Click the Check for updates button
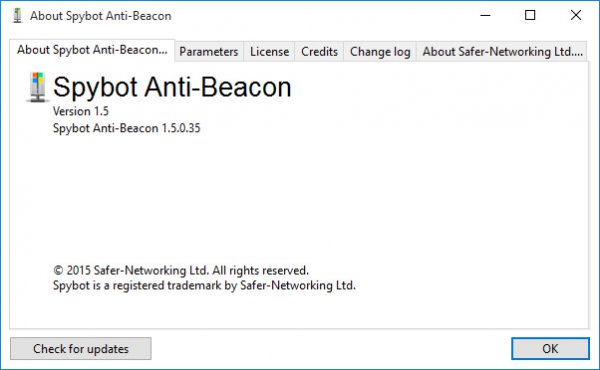 [81, 349]
